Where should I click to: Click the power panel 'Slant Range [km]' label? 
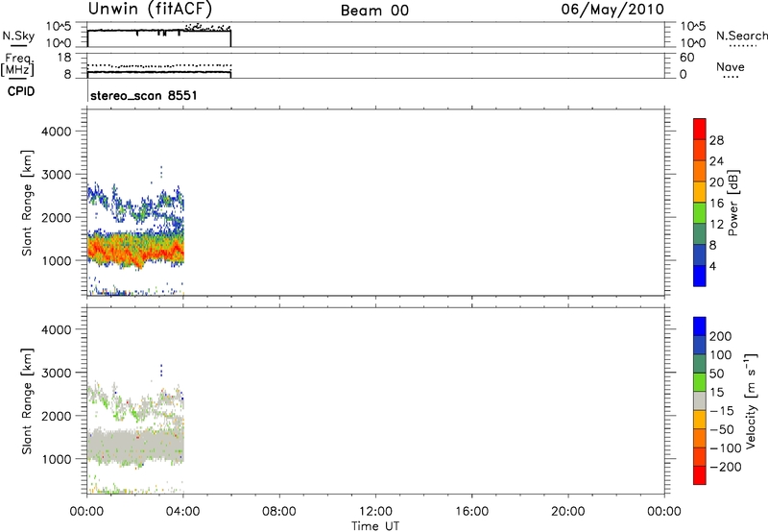(x=28, y=203)
